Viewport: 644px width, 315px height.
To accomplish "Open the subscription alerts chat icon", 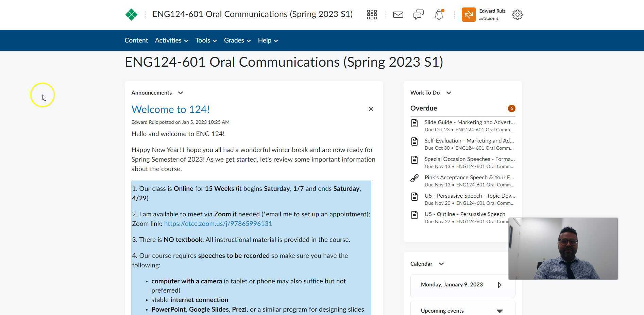I will [418, 15].
